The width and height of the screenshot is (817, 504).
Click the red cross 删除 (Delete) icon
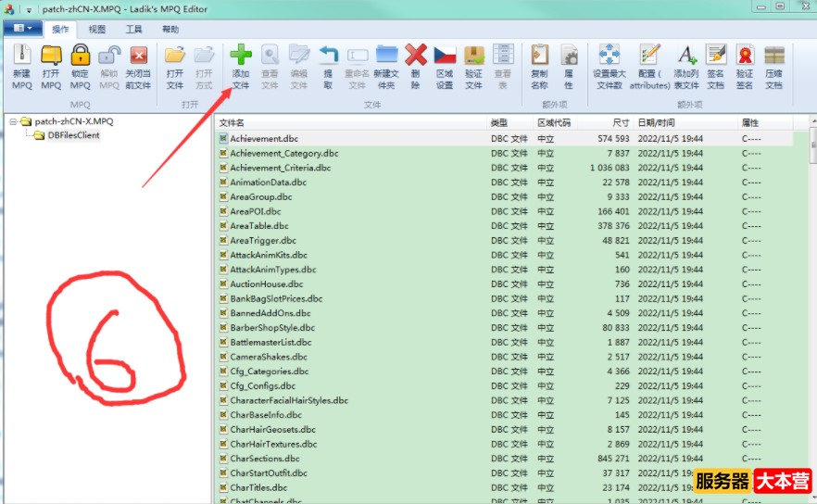pos(416,55)
